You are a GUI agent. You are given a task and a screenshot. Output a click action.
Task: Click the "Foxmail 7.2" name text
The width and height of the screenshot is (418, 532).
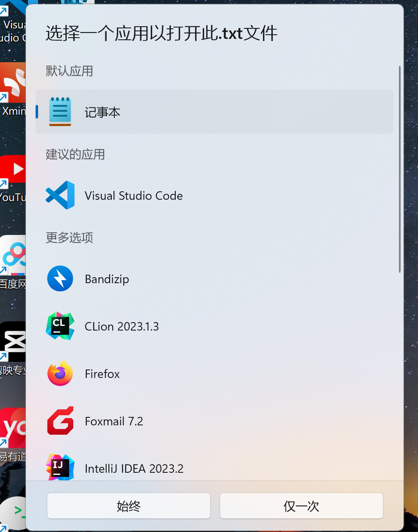pos(114,422)
